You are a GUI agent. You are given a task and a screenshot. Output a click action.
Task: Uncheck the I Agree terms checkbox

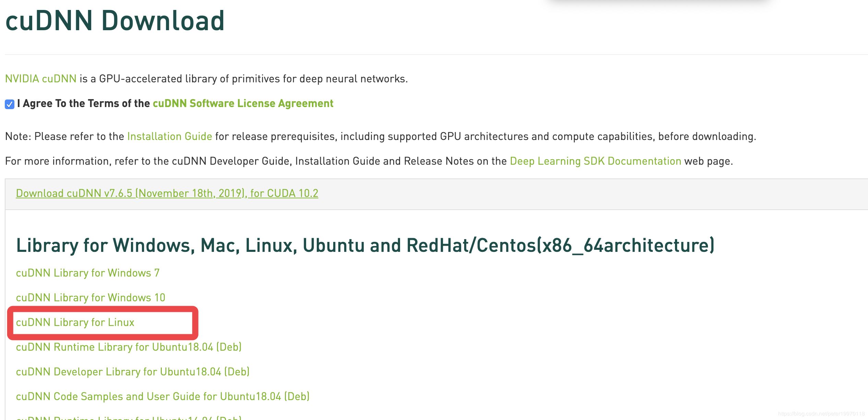[x=10, y=104]
